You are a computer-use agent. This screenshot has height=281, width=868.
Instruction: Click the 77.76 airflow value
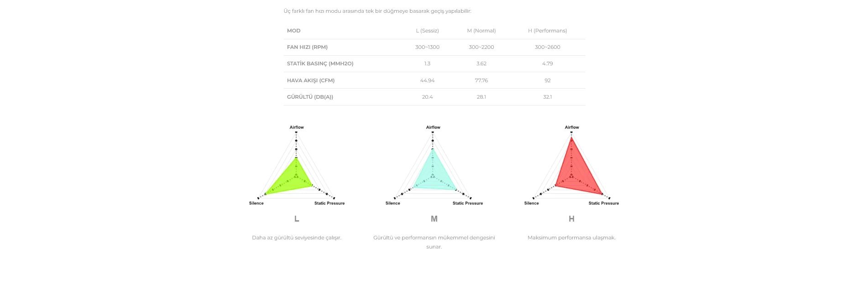(481, 80)
